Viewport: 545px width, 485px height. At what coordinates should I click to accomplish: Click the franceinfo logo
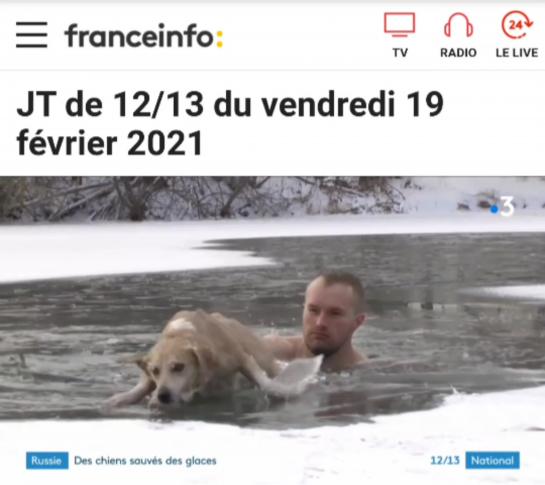[x=144, y=36]
